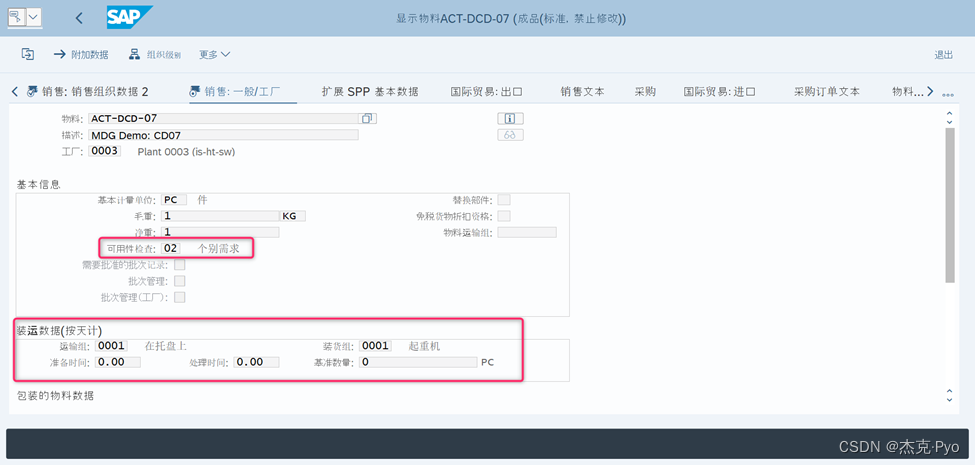The width and height of the screenshot is (975, 465).
Task: Open the command field icon in header
Action: coord(16,17)
